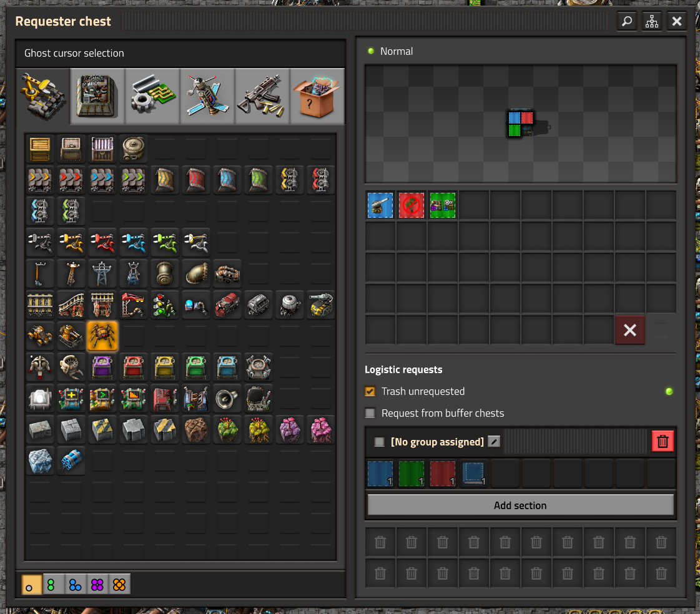The height and width of the screenshot is (614, 700).
Task: Delete the logistic section with red trash
Action: pyautogui.click(x=663, y=442)
